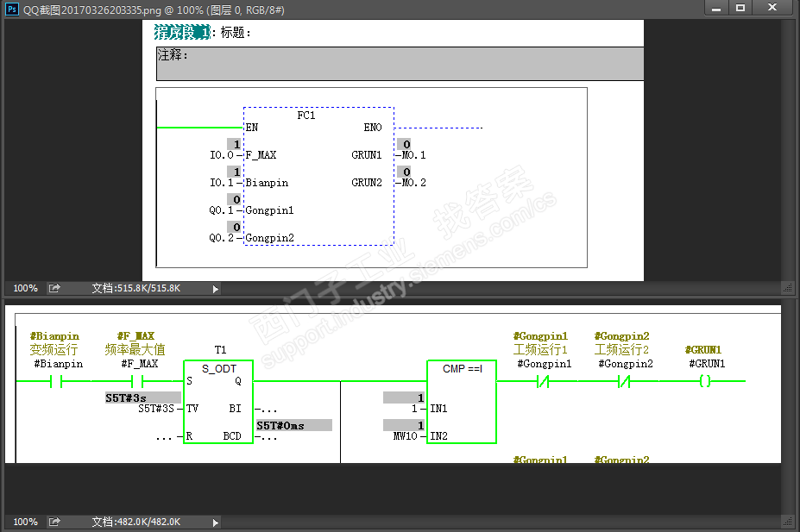
Task: Click document size 515.8K/515.8K readout
Action: coord(136,288)
